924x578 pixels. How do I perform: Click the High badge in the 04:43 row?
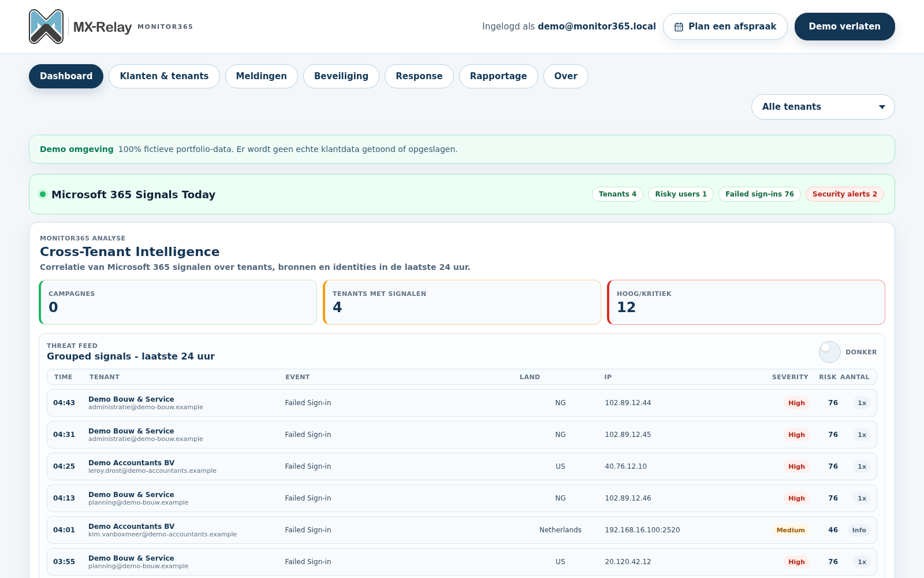tap(796, 403)
